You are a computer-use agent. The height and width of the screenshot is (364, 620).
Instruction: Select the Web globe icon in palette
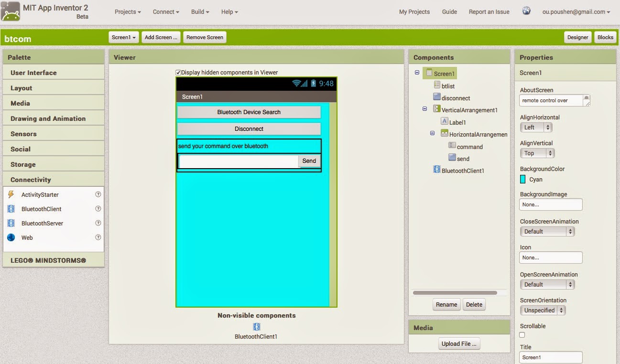click(x=11, y=237)
